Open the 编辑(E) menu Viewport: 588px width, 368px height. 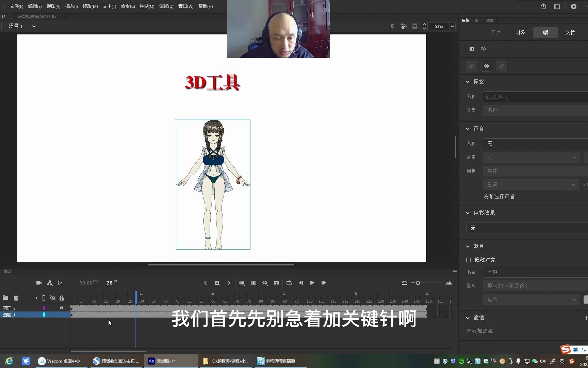pos(35,6)
